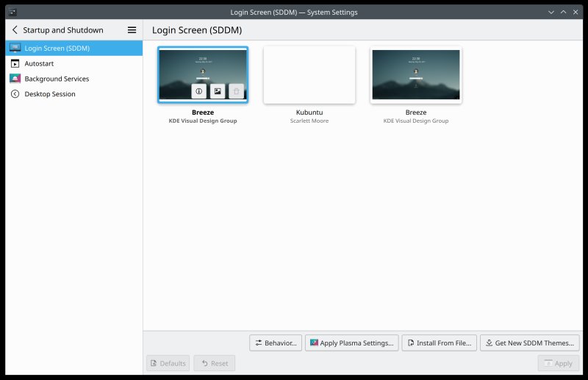Click Get New SDDM Themes... button
This screenshot has width=588, height=380.
click(529, 343)
